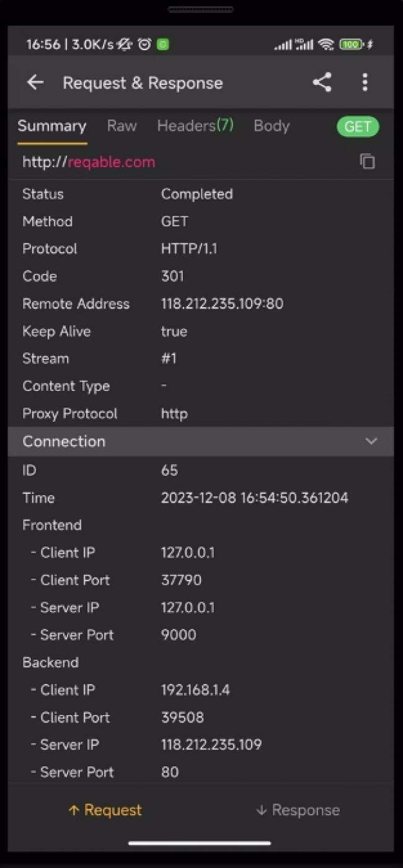Switch to the Raw tab
The image size is (403, 868).
pyautogui.click(x=122, y=126)
